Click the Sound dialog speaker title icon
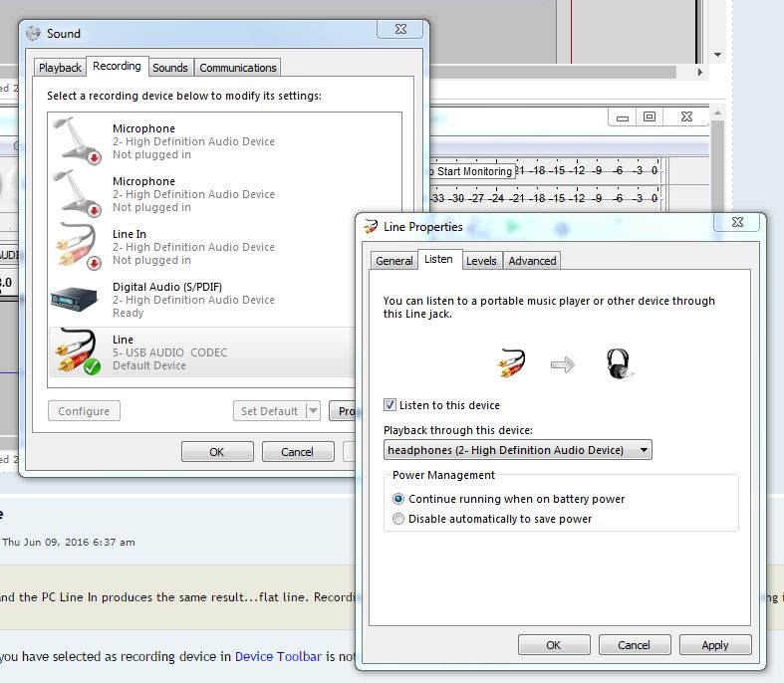Viewport: 784px width, 683px height. (x=33, y=34)
